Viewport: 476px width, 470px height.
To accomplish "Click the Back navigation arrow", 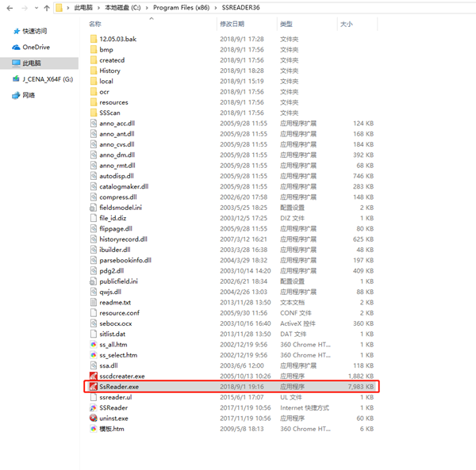I will (x=10, y=8).
